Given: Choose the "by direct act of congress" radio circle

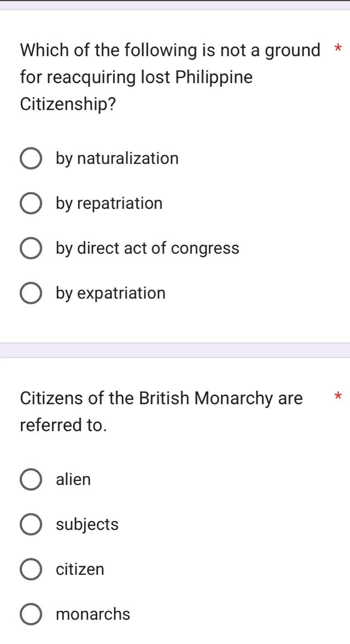Looking at the screenshot, I should 31,248.
